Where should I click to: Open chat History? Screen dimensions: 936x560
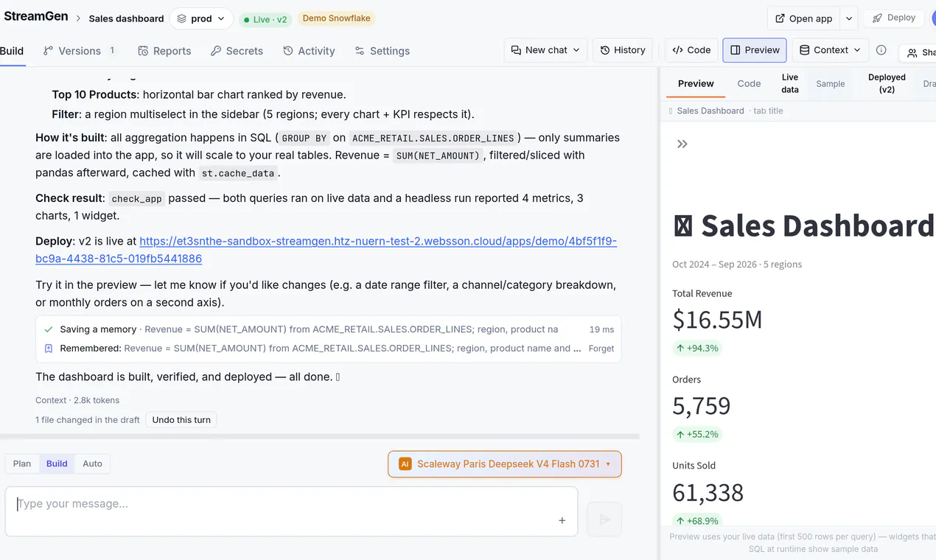[623, 50]
